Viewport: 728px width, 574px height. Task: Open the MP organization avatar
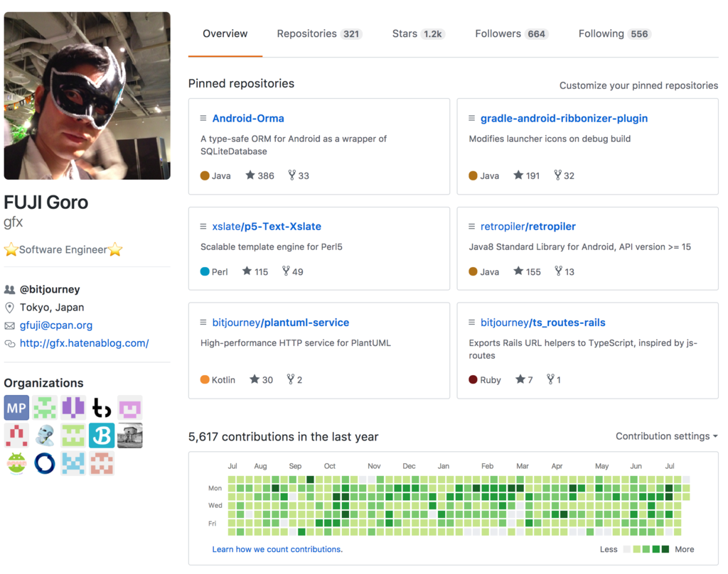point(17,408)
